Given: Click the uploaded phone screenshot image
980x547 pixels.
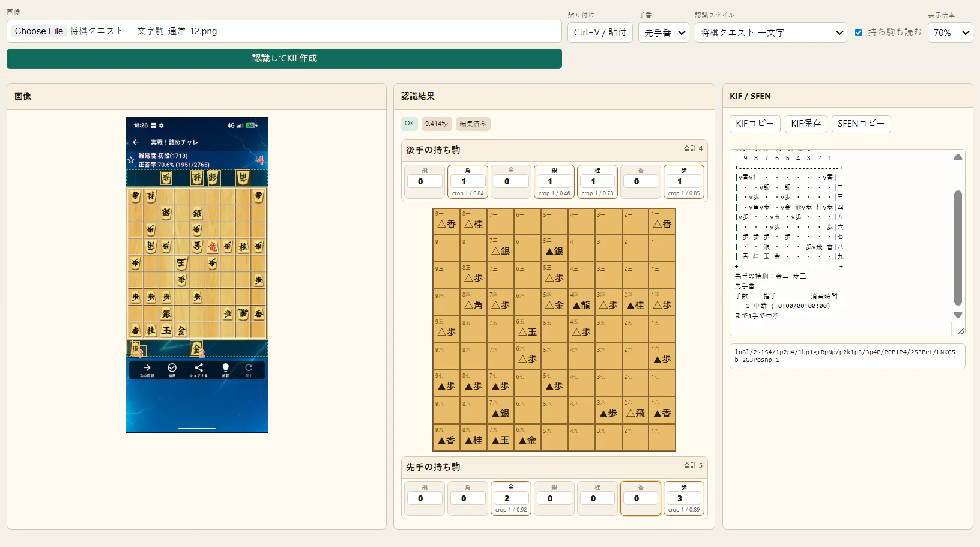Looking at the screenshot, I should click(197, 275).
